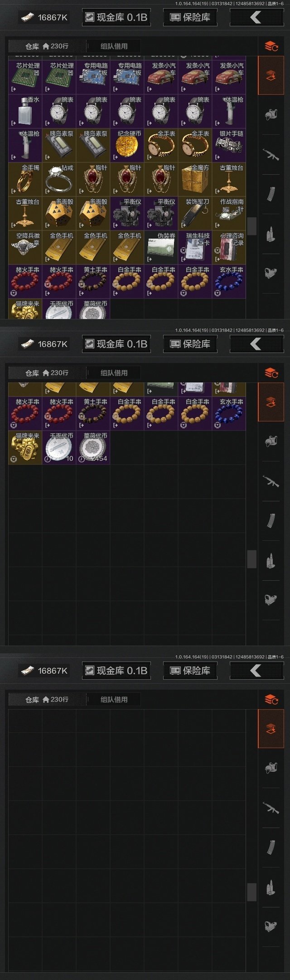Select the 装饰军刀 decorative knife
Screen dimensions: 290x980
(195, 214)
